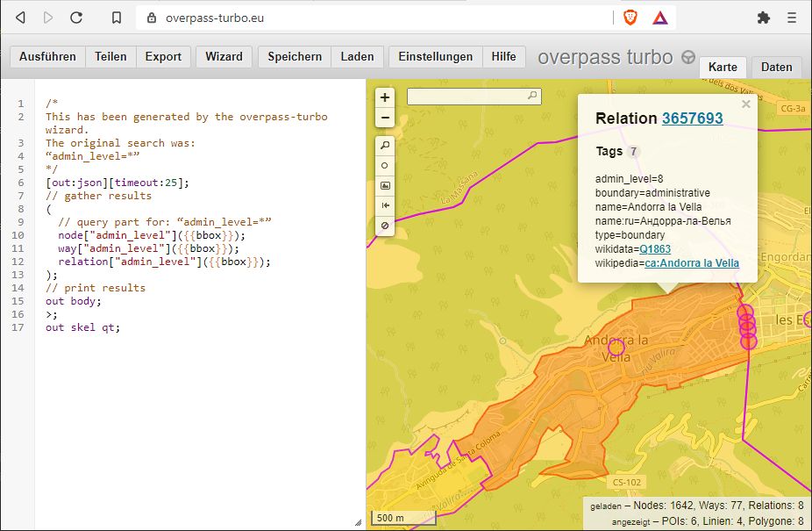Click the boundary=administrative tag
812x531 pixels.
click(652, 193)
